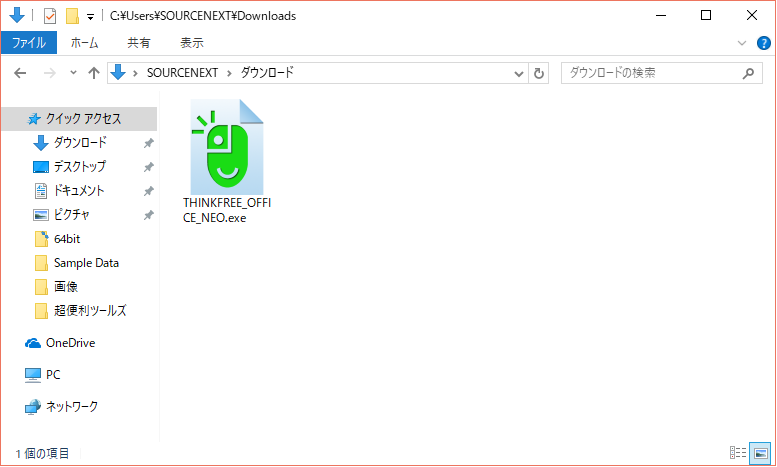The width and height of the screenshot is (777, 467).
Task: Click the 1 個の項目 status text
Action: (42, 453)
